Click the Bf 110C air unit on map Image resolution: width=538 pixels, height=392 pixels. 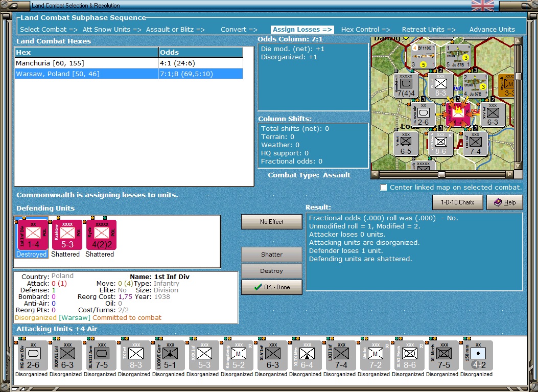tap(423, 56)
